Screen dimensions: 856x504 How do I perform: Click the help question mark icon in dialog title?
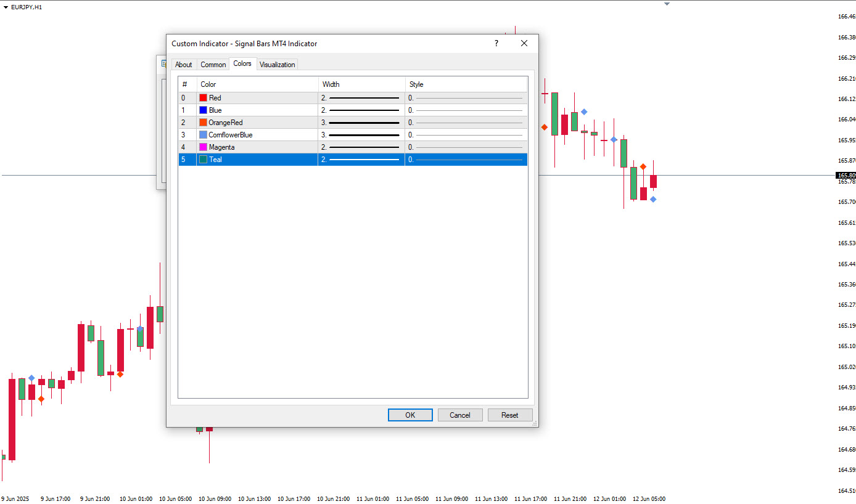496,44
